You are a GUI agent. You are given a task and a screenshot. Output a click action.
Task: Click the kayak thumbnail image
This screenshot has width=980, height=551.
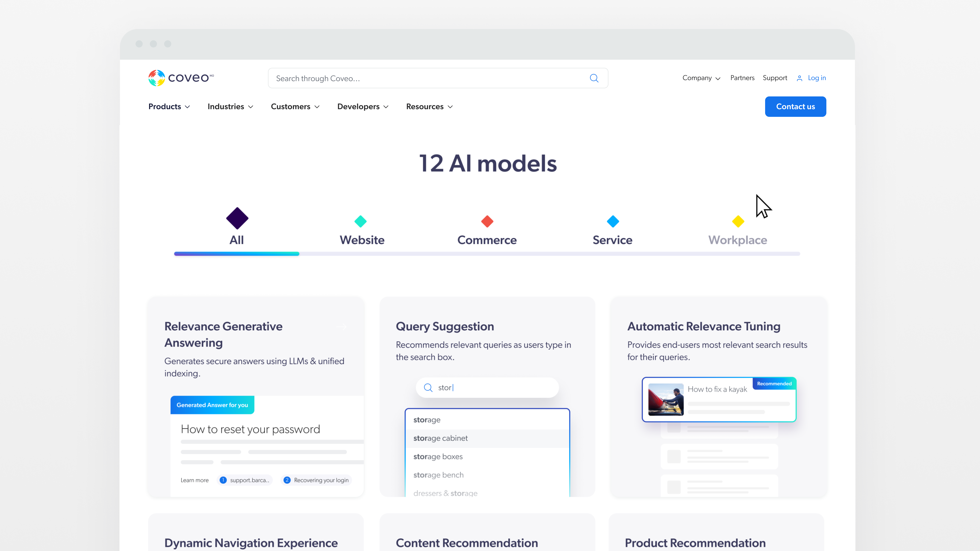[666, 399]
